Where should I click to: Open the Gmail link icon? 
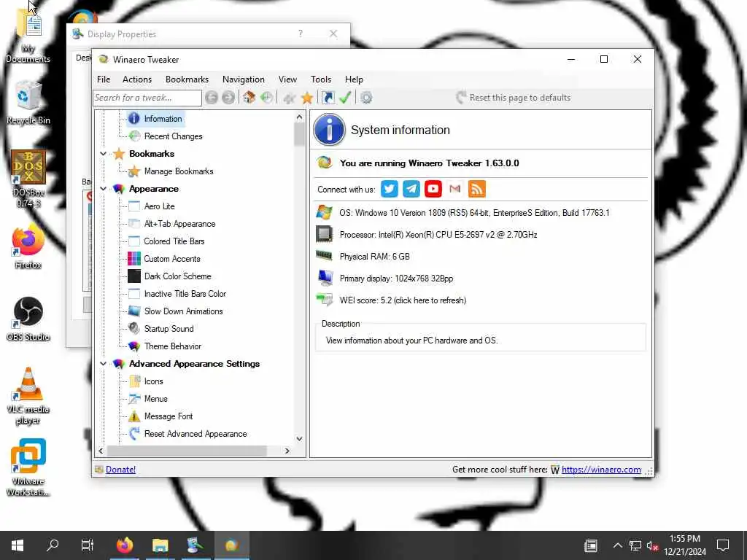tap(455, 189)
